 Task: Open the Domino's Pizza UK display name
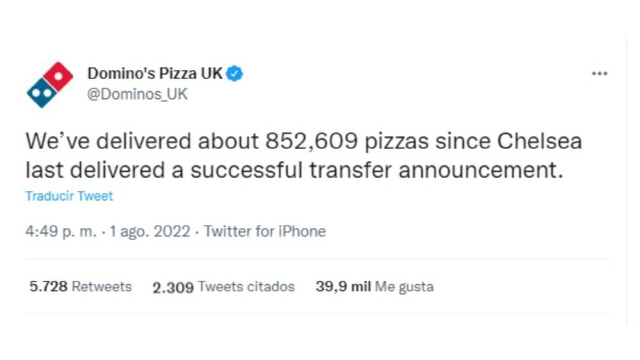[x=155, y=73]
